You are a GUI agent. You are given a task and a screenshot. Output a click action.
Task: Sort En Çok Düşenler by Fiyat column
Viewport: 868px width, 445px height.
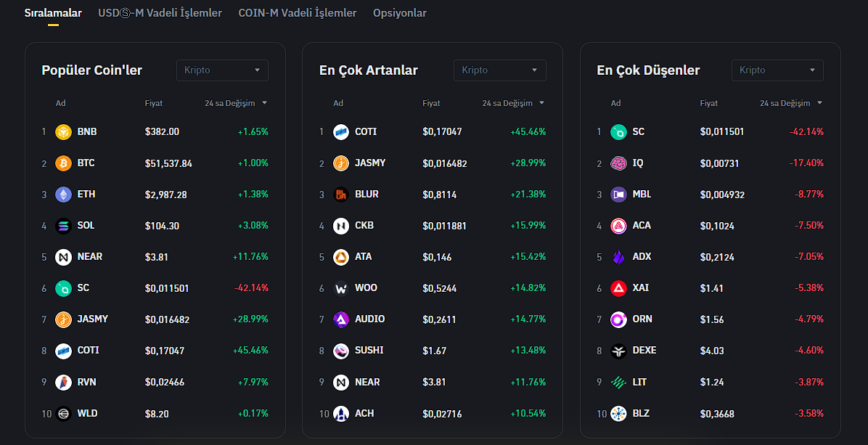pyautogui.click(x=709, y=103)
